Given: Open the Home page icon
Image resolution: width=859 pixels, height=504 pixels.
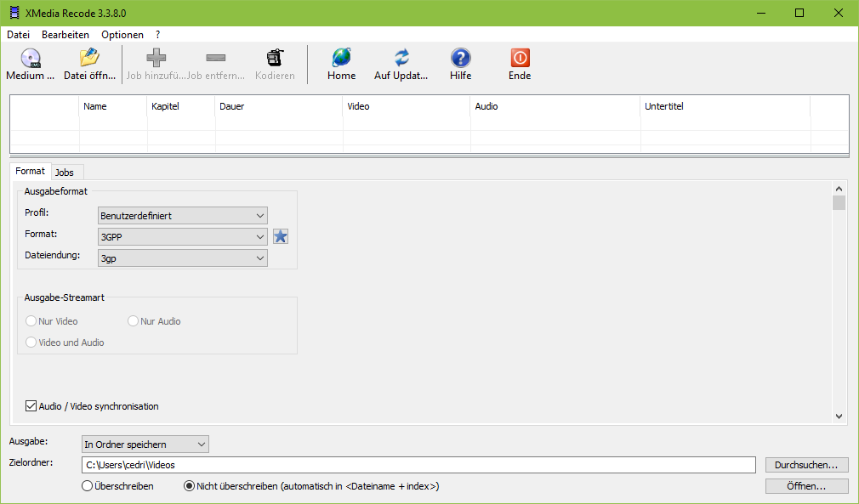Looking at the screenshot, I should click(341, 62).
